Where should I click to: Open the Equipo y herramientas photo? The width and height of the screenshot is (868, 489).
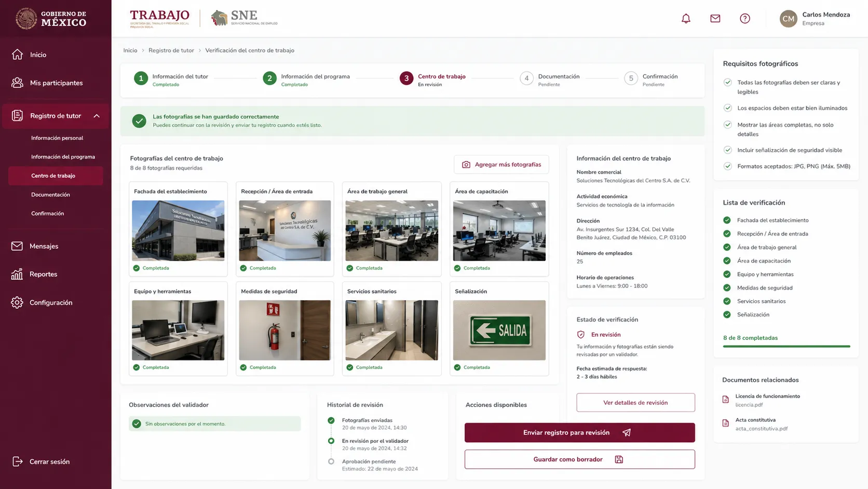click(178, 331)
